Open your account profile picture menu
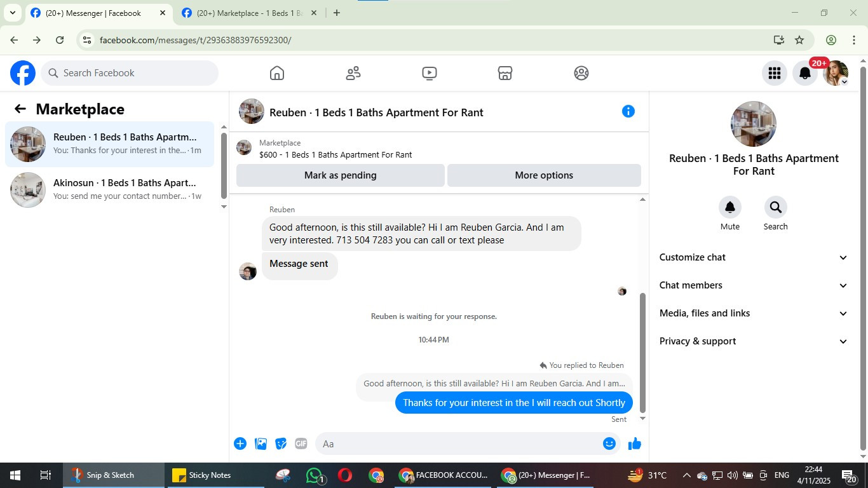This screenshot has width=868, height=488. [x=836, y=73]
